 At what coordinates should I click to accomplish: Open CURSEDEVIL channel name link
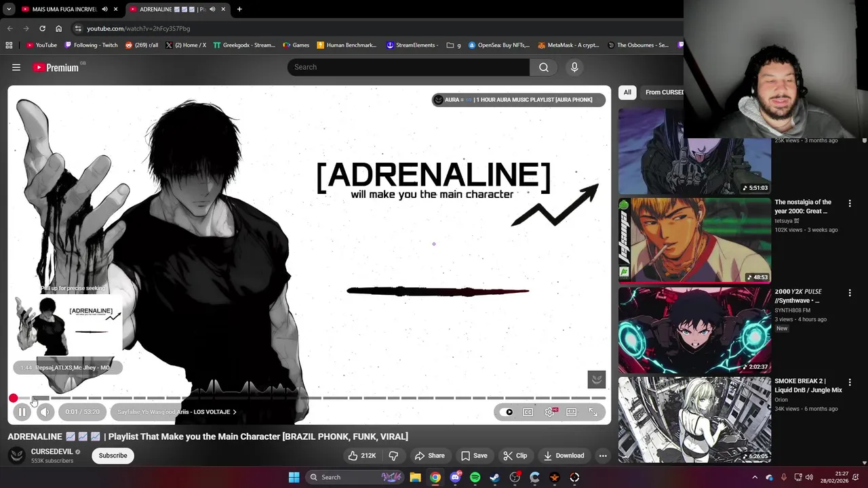click(52, 451)
